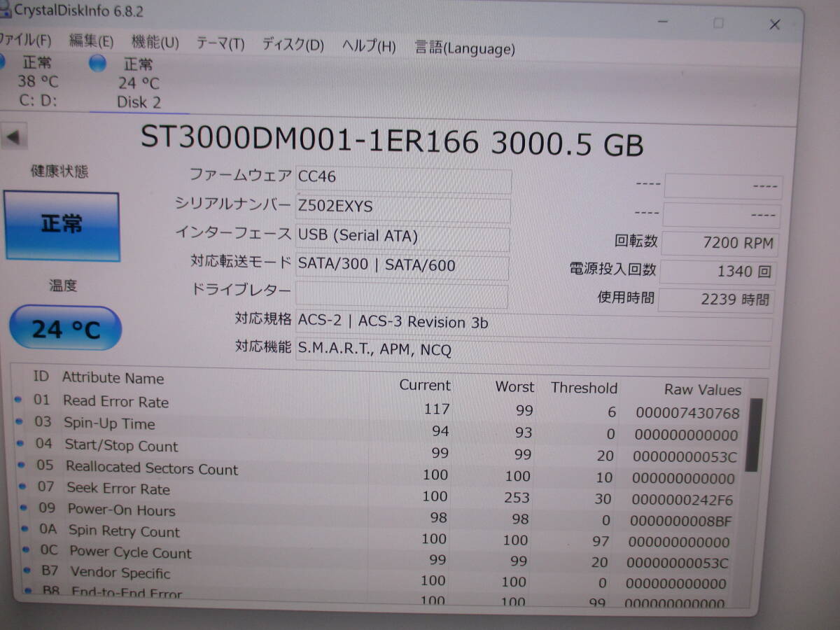Screen dimensions: 840x630
Task: Click the Current column header
Action: coord(424,385)
